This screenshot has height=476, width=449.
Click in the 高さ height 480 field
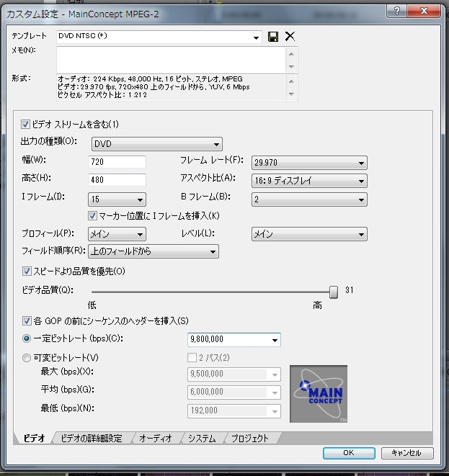[117, 180]
